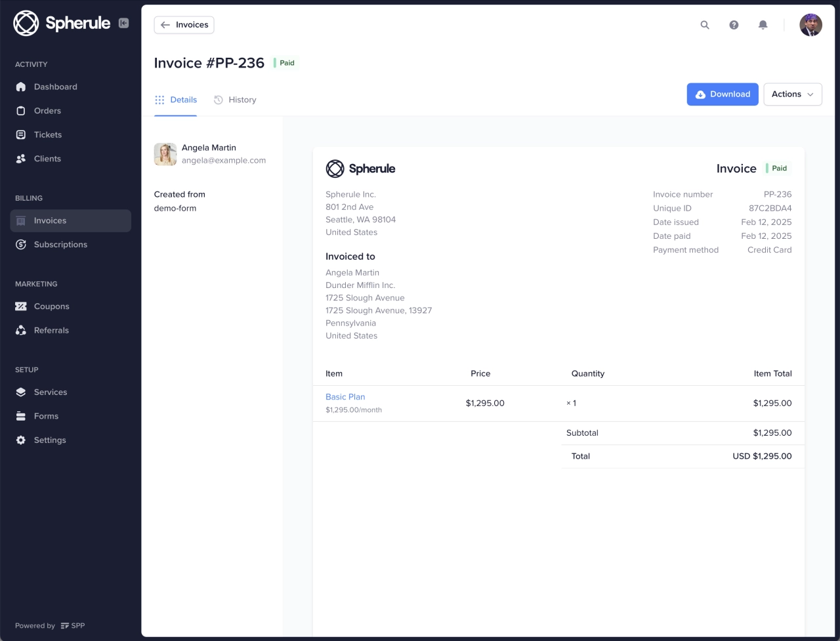The width and height of the screenshot is (840, 641).
Task: Click the Invoices icon in the sidebar
Action: click(x=21, y=220)
